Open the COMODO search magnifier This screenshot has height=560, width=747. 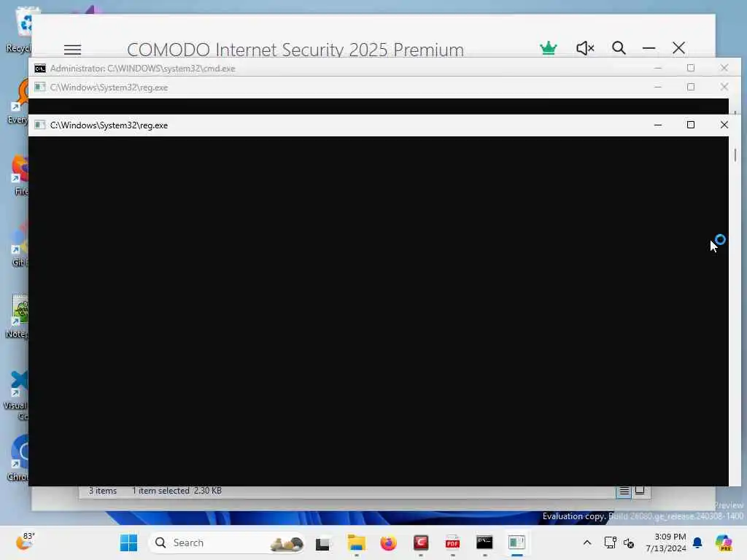[x=619, y=48]
